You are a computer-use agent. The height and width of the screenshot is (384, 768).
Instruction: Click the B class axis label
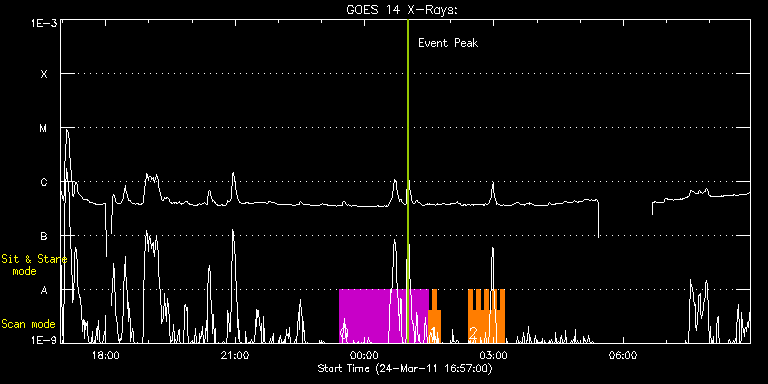click(x=44, y=236)
